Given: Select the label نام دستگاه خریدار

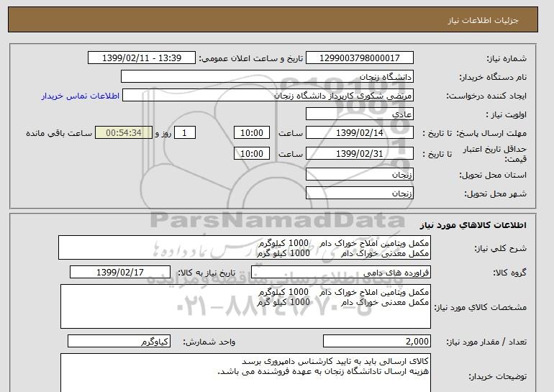Looking at the screenshot, I should click(x=493, y=77).
